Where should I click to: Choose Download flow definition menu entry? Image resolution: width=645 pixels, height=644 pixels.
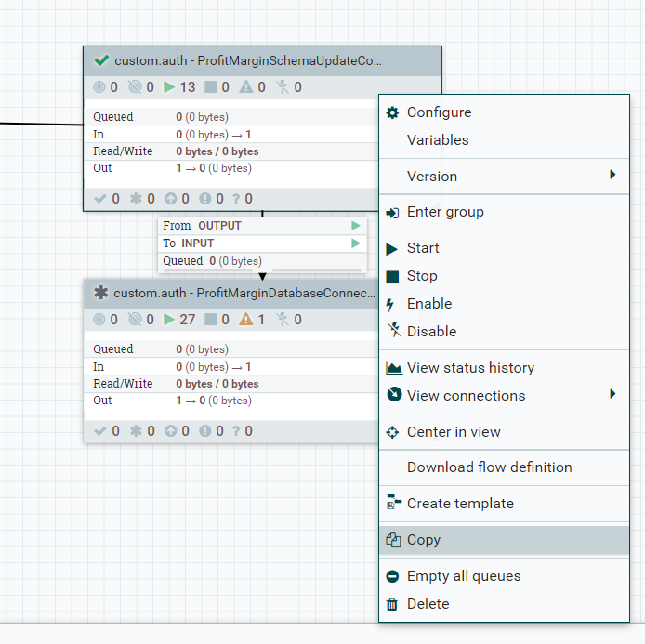point(489,467)
